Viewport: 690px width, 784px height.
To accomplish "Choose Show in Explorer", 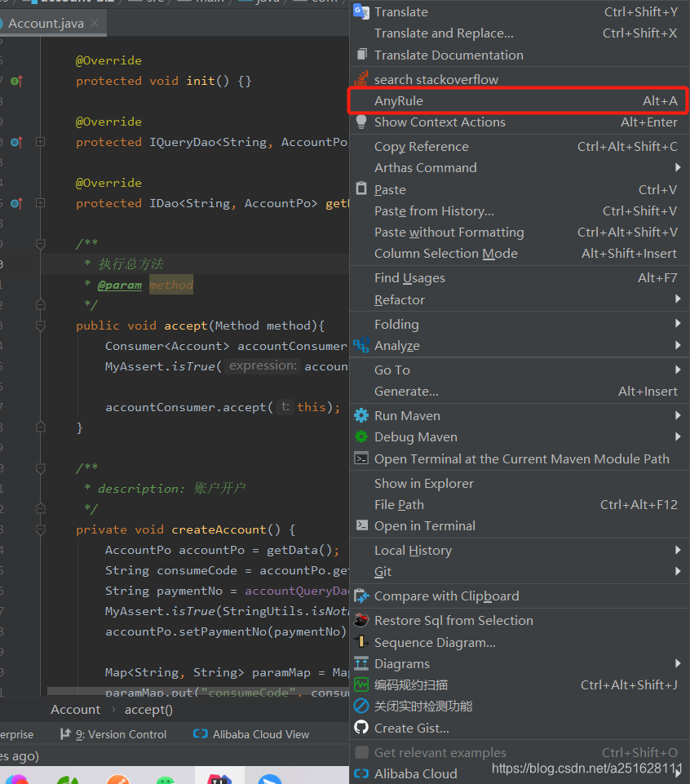I will coord(519,484).
